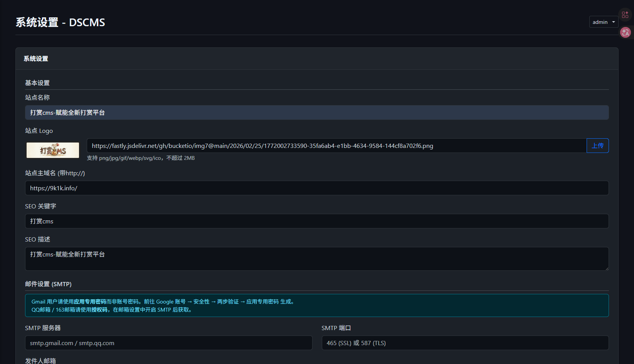Click the 站点 Logo label

[39, 131]
